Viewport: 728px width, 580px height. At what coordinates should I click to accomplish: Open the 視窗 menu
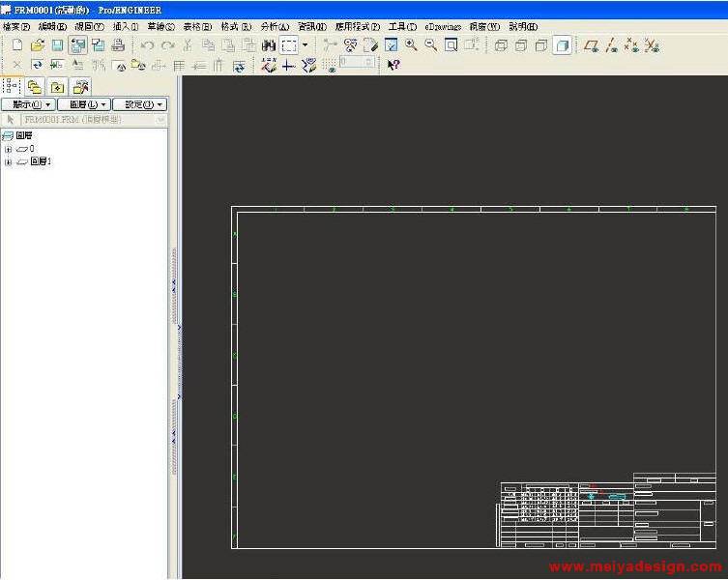484,27
